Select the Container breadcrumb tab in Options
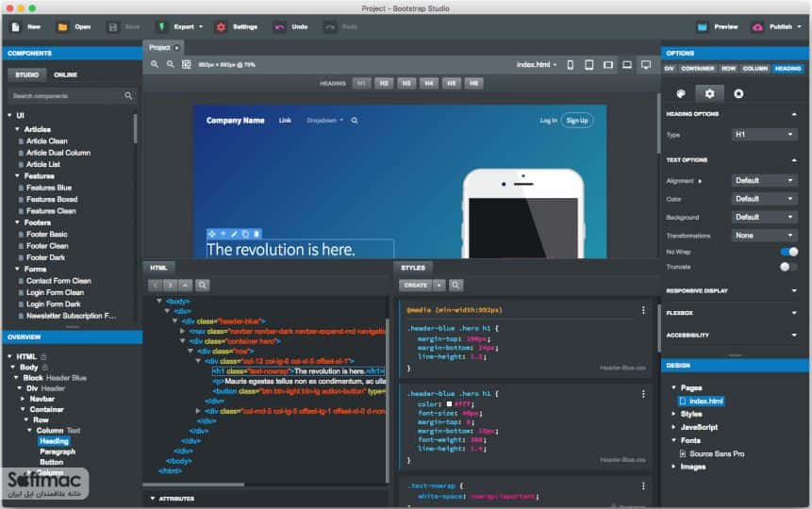The image size is (812, 509). pyautogui.click(x=697, y=69)
